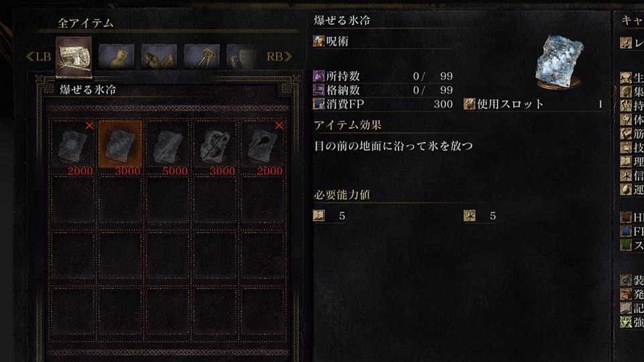Pick the tome priced 5000
The image size is (644, 362).
(167, 148)
